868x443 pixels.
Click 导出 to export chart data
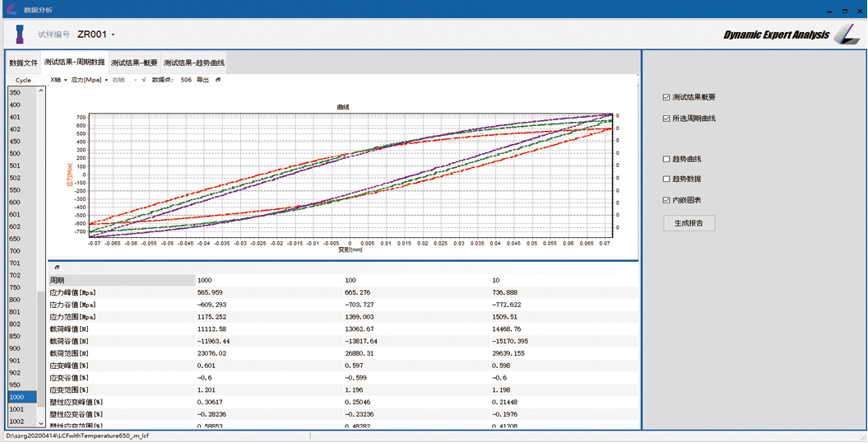click(x=202, y=80)
